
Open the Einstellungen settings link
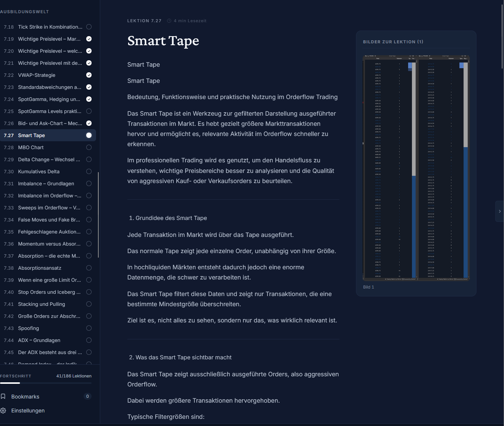tap(28, 411)
